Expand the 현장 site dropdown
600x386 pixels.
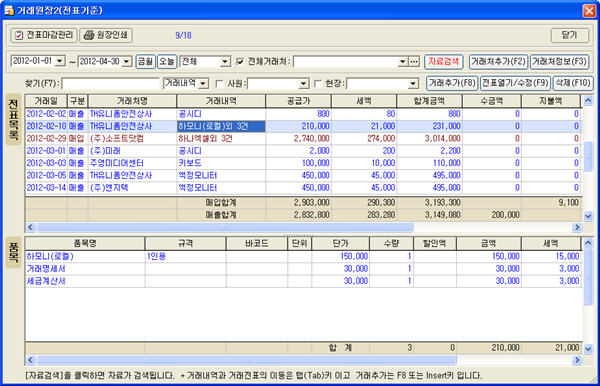pos(413,83)
